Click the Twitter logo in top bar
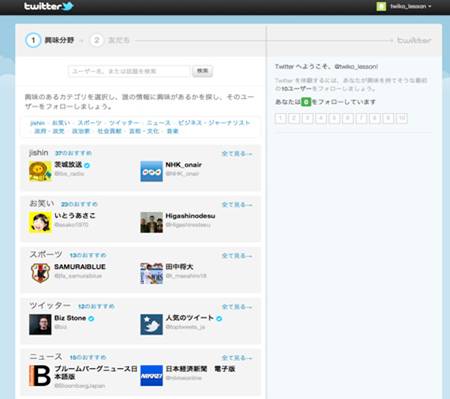The height and width of the screenshot is (399, 450). coord(49,6)
